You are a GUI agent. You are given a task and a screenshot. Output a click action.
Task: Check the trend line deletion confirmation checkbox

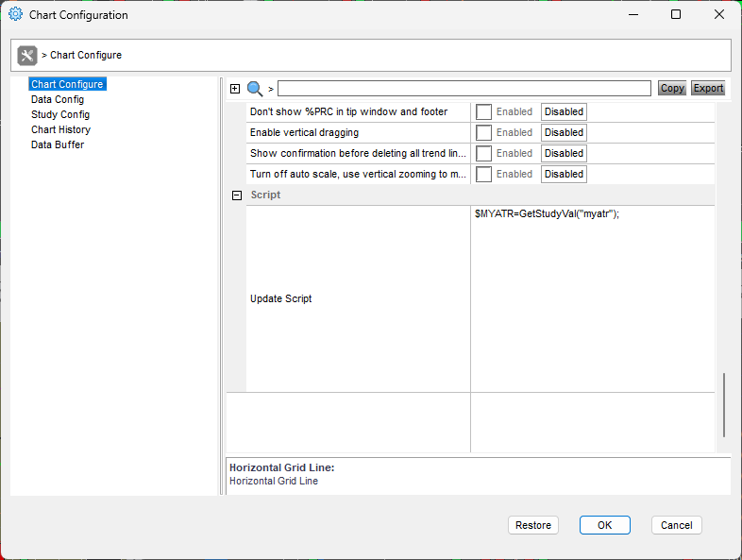483,154
